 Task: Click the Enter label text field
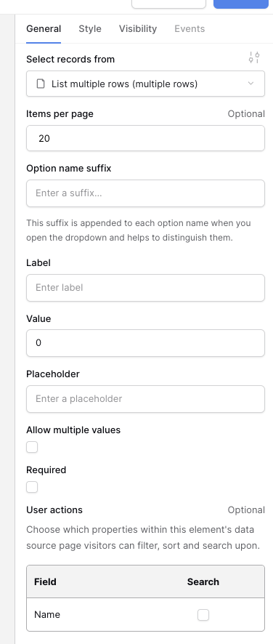[x=145, y=288]
